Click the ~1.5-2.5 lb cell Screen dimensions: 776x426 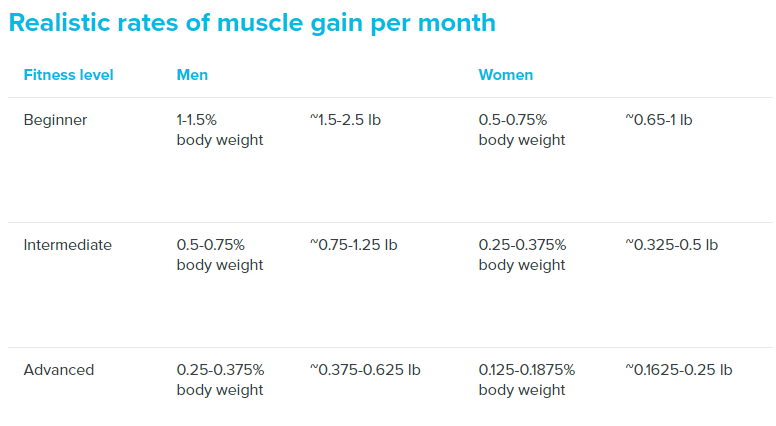(345, 120)
